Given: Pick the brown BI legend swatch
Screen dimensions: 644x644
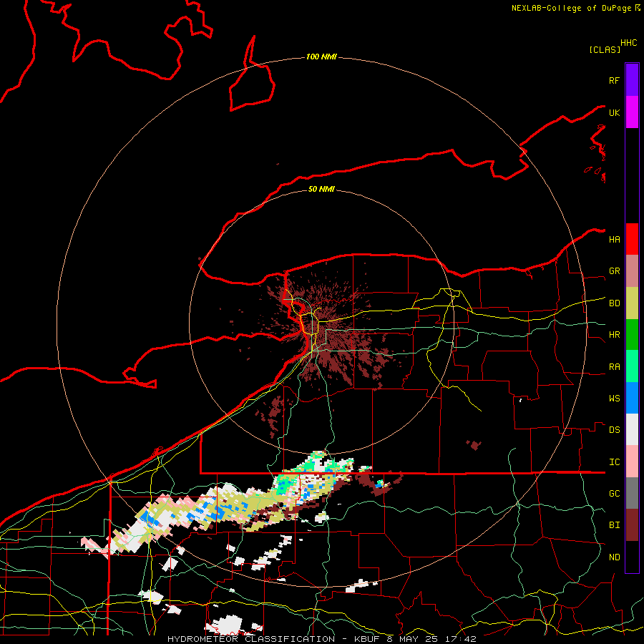Looking at the screenshot, I should point(632,525).
